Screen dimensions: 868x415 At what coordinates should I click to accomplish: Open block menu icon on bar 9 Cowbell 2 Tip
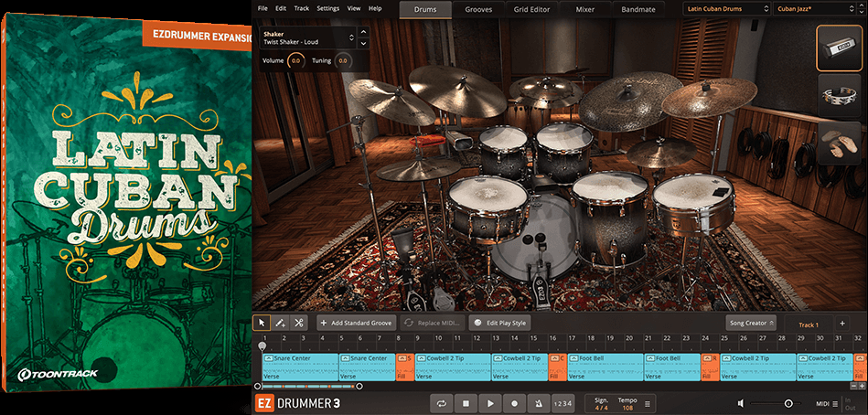pyautogui.click(x=422, y=358)
